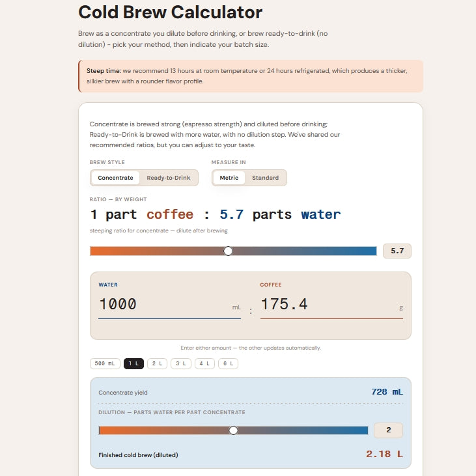Choose the 500 mL batch preset
Image resolution: width=476 pixels, height=476 pixels.
105,363
